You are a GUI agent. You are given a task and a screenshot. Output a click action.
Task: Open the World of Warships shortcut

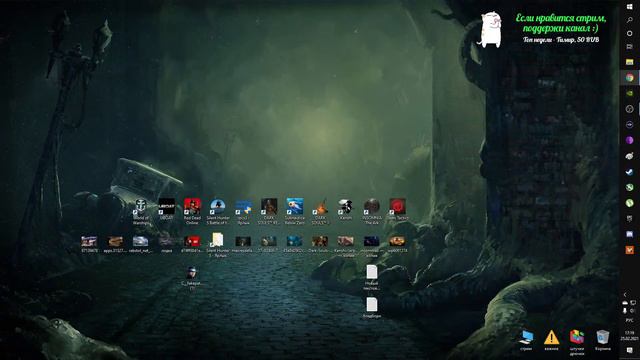141,211
